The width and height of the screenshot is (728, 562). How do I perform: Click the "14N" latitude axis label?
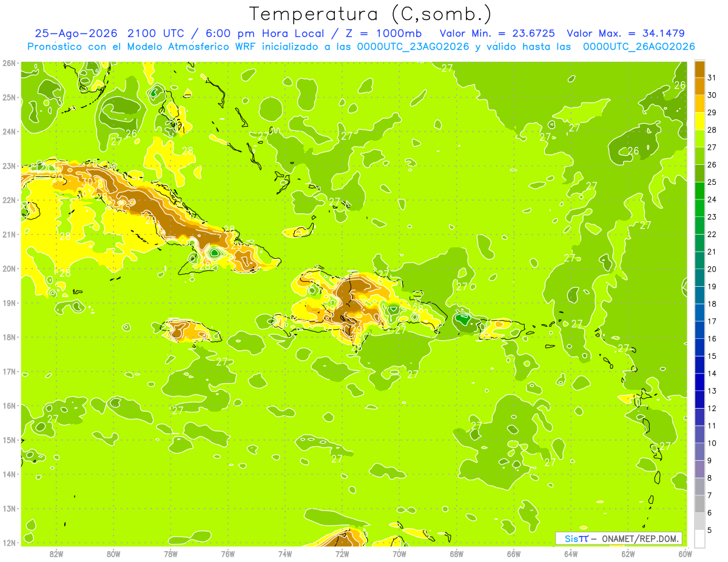click(9, 474)
